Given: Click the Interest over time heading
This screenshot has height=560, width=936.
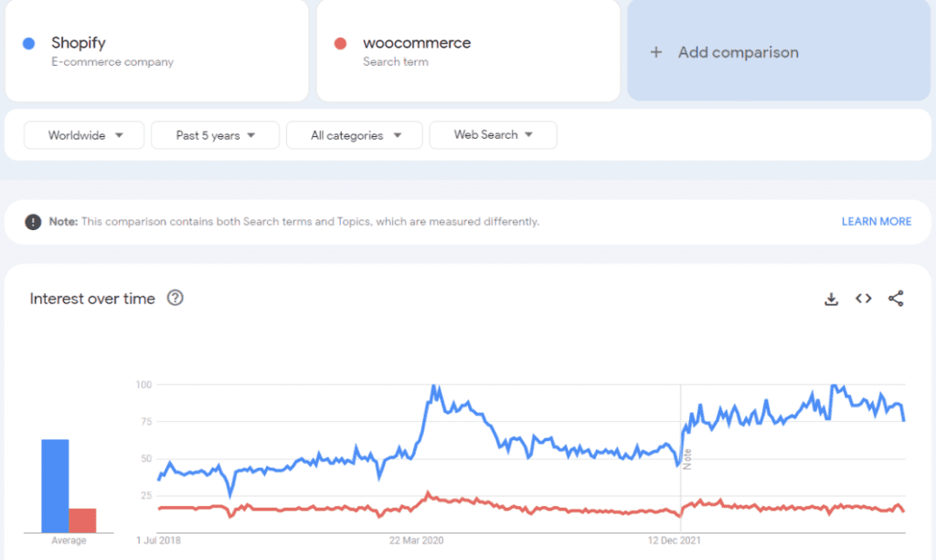Looking at the screenshot, I should [92, 299].
